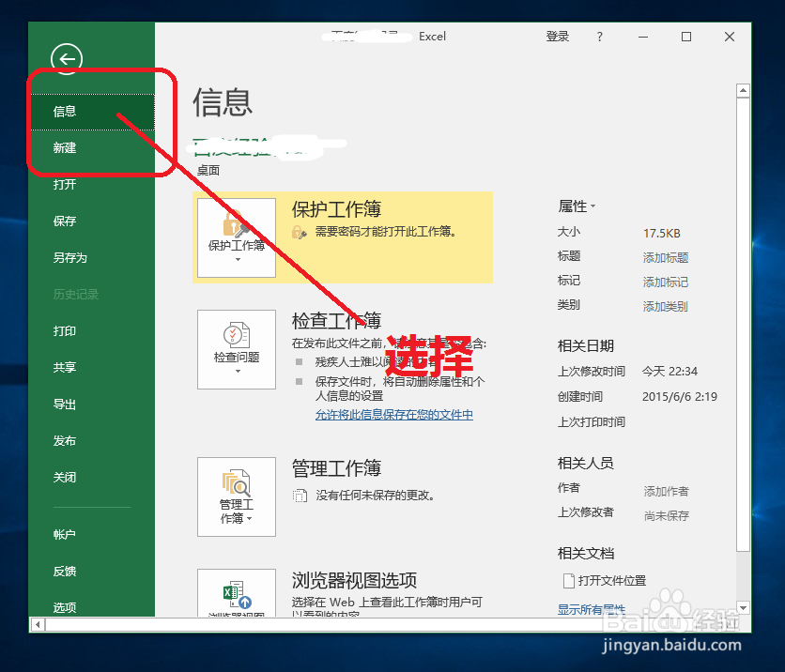Image resolution: width=785 pixels, height=672 pixels.
Task: Click the 尚未保存 last modifier value
Action: pos(667,515)
